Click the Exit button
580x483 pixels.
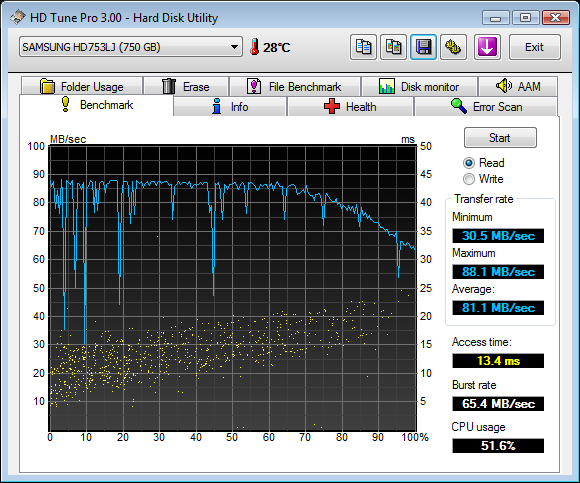[535, 47]
